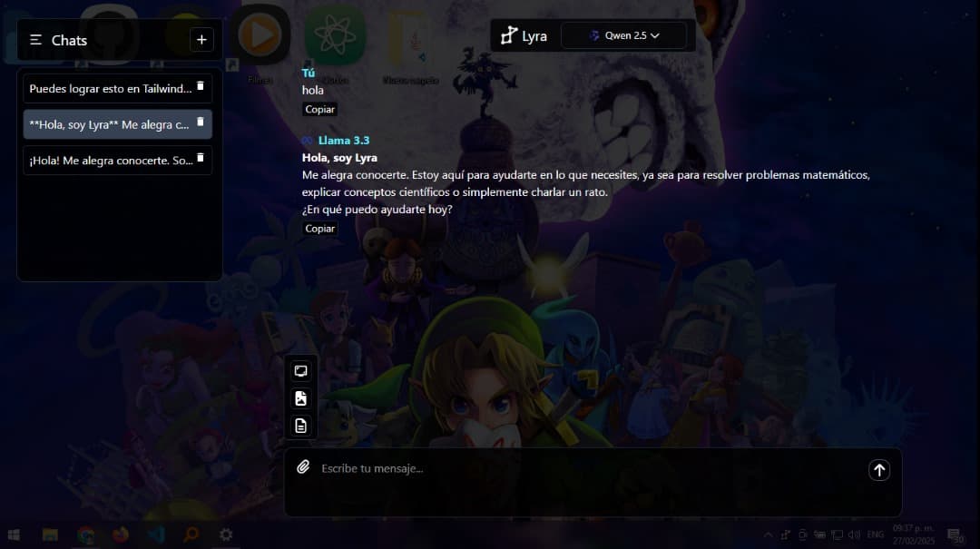Viewport: 980px width, 549px height.
Task: Click the image file upload icon
Action: [x=300, y=398]
